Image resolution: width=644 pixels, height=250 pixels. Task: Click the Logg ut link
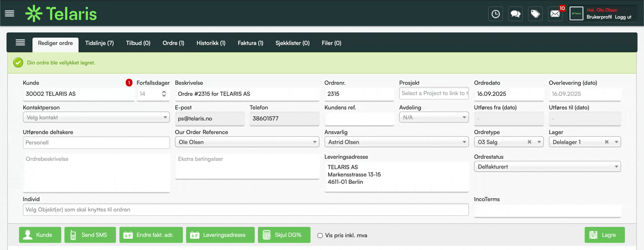(x=623, y=17)
